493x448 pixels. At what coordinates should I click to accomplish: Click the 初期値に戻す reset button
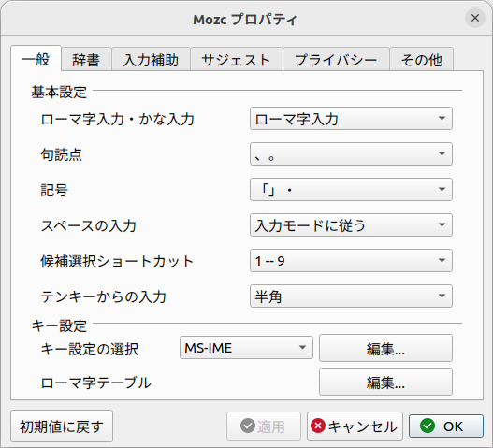click(62, 426)
